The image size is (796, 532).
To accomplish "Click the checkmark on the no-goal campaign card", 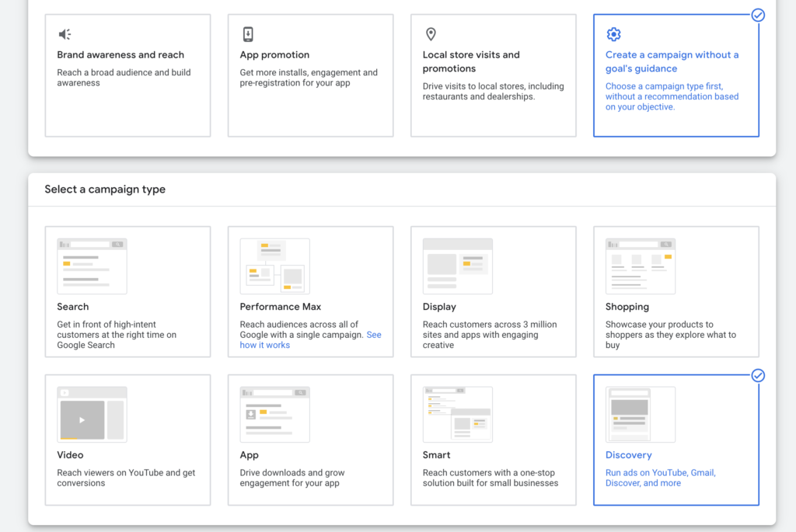I will coord(758,16).
